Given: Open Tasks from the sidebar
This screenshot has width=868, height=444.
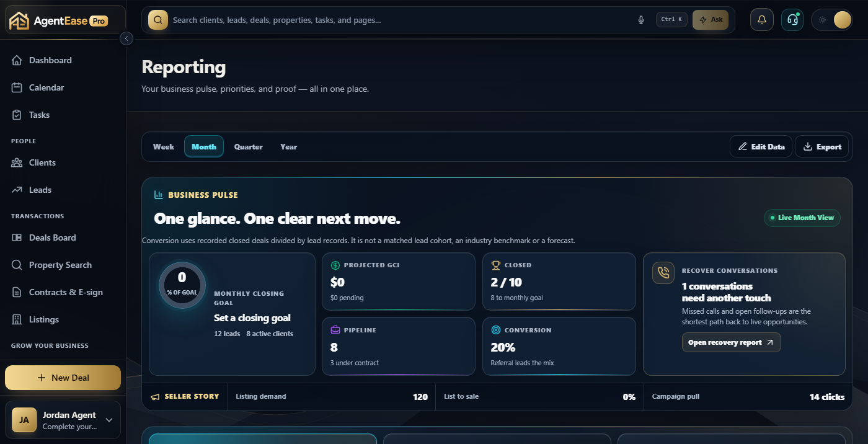Looking at the screenshot, I should click(x=63, y=115).
